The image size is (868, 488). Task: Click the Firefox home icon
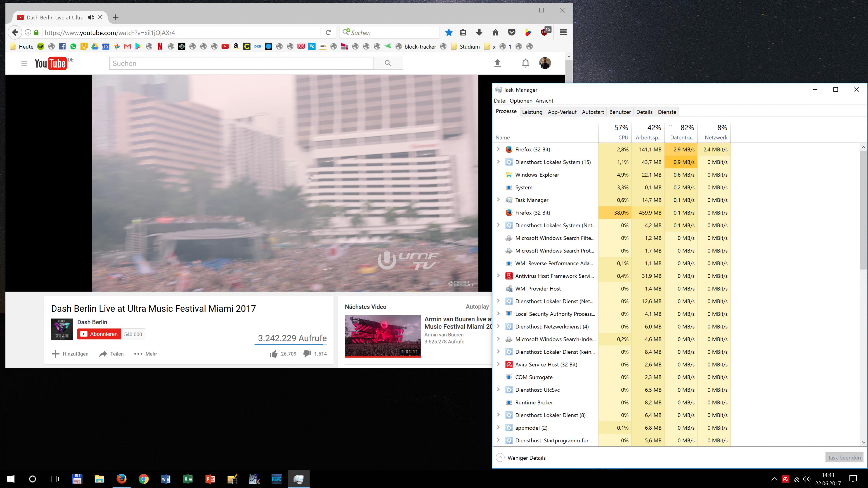[x=495, y=32]
